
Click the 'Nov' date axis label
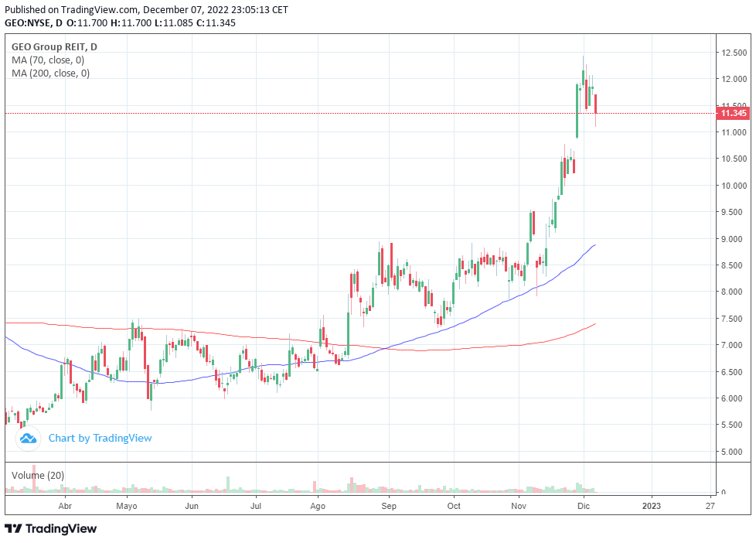point(519,507)
